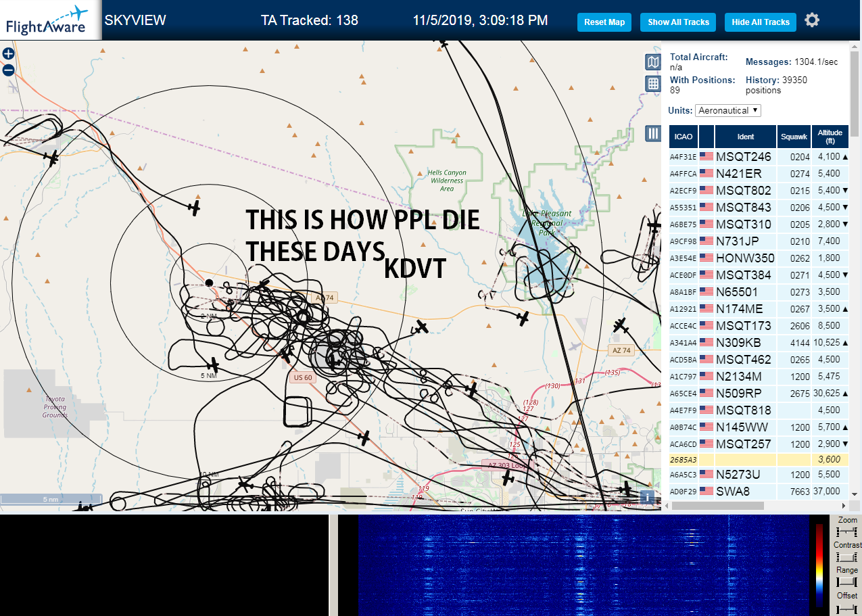Adjust the waterfall Zoom slider
The width and height of the screenshot is (862, 616).
pyautogui.click(x=846, y=532)
